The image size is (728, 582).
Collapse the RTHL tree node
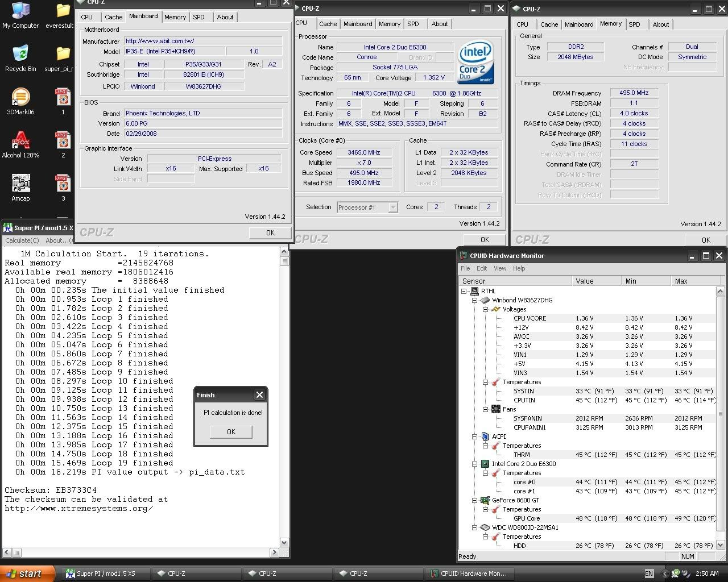point(464,291)
